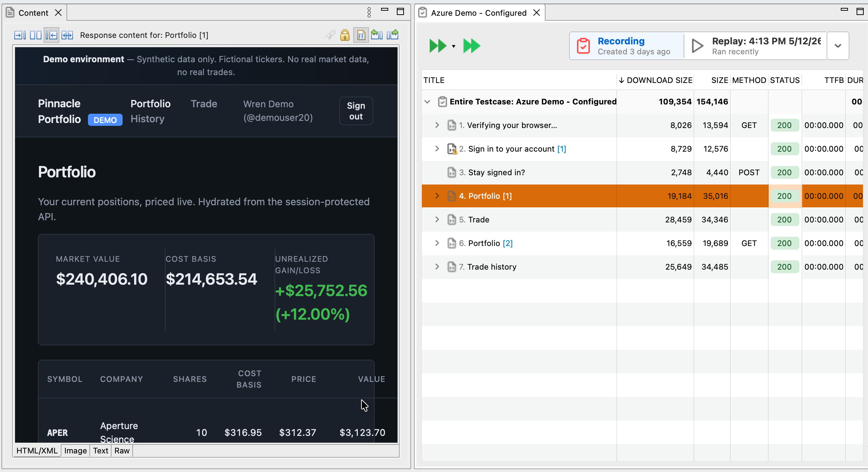The height and width of the screenshot is (472, 868).
Task: Sort by the METHOD column header
Action: click(x=749, y=80)
